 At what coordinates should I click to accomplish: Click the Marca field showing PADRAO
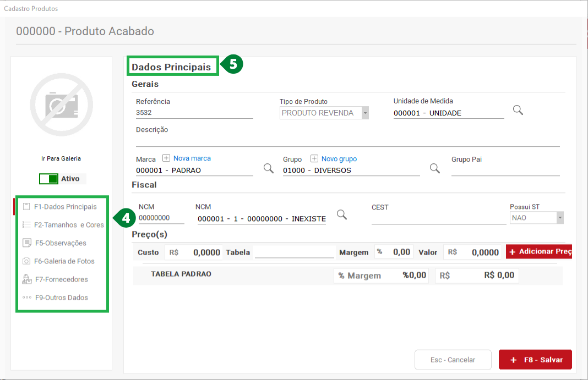(194, 170)
